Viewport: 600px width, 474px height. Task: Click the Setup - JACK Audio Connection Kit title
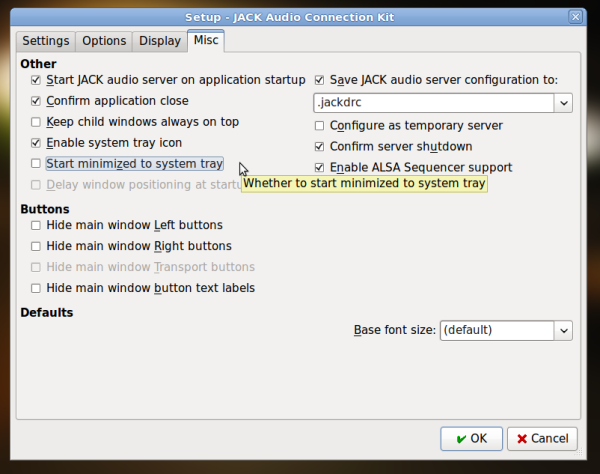pyautogui.click(x=290, y=18)
